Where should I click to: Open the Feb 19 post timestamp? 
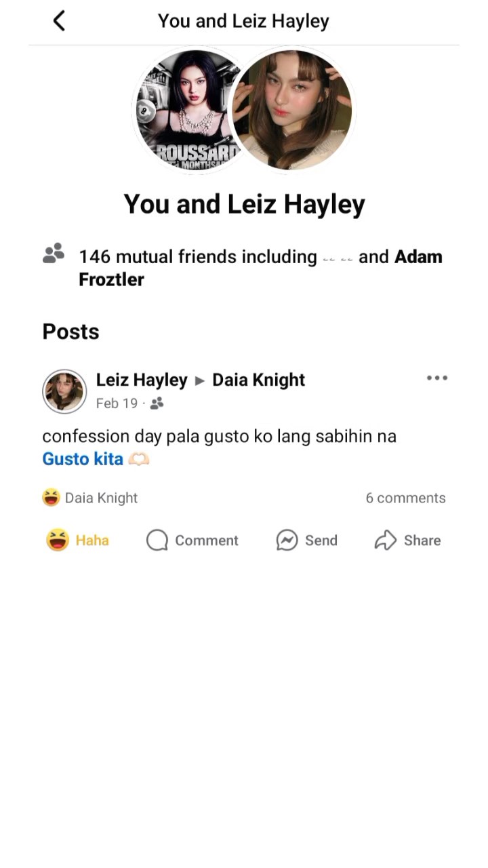117,403
